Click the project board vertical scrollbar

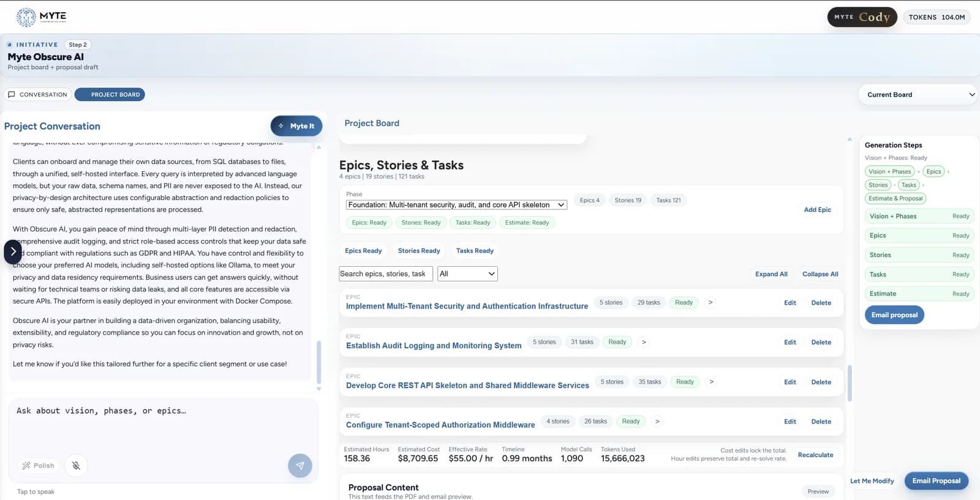pyautogui.click(x=850, y=384)
